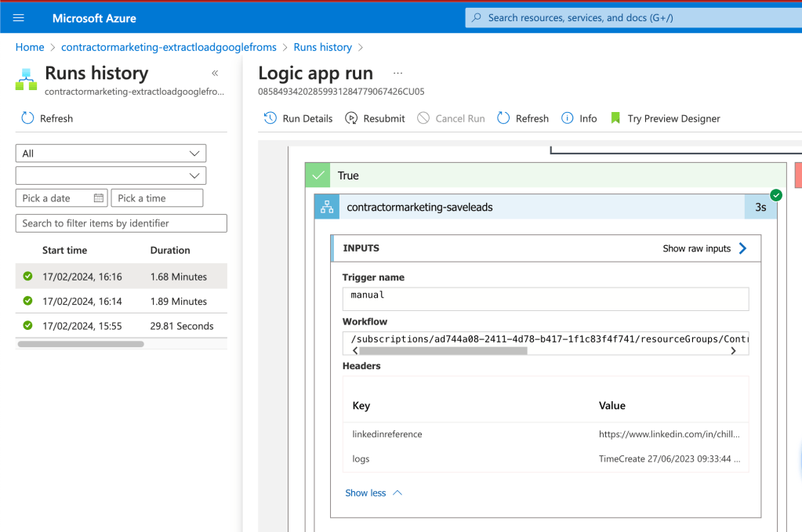Click the True branch checkmark icon

coord(318,176)
